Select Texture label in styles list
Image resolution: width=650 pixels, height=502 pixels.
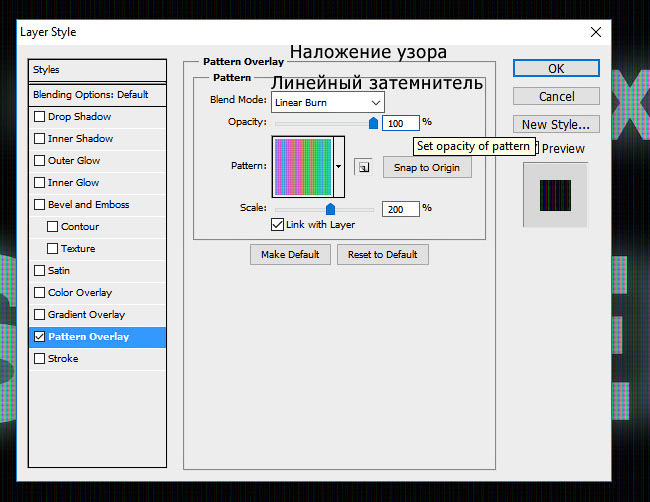78,248
